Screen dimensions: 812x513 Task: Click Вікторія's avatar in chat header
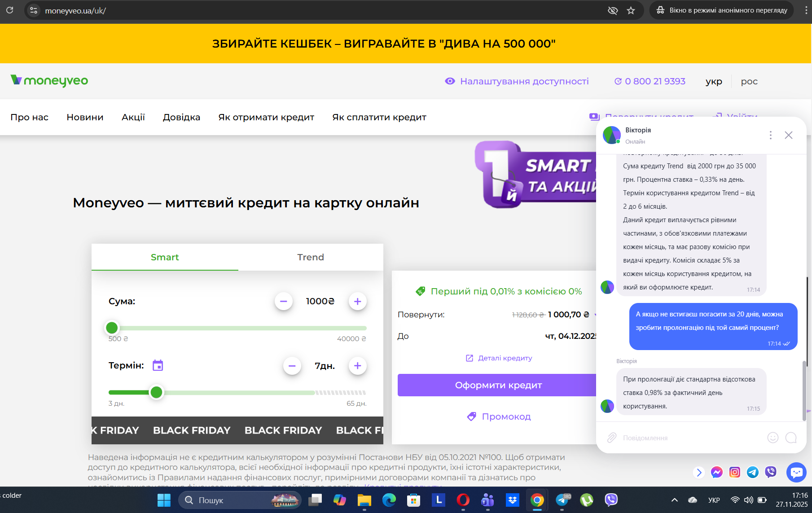[612, 135]
